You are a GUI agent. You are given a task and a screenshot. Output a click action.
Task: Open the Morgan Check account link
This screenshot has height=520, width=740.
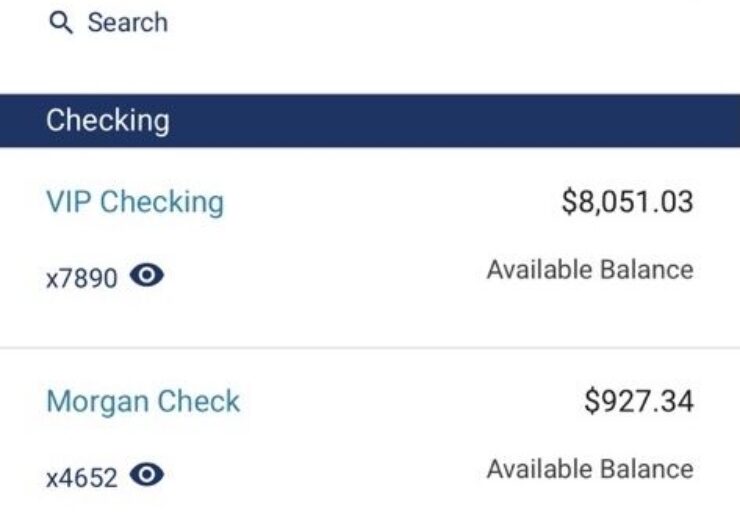click(143, 402)
